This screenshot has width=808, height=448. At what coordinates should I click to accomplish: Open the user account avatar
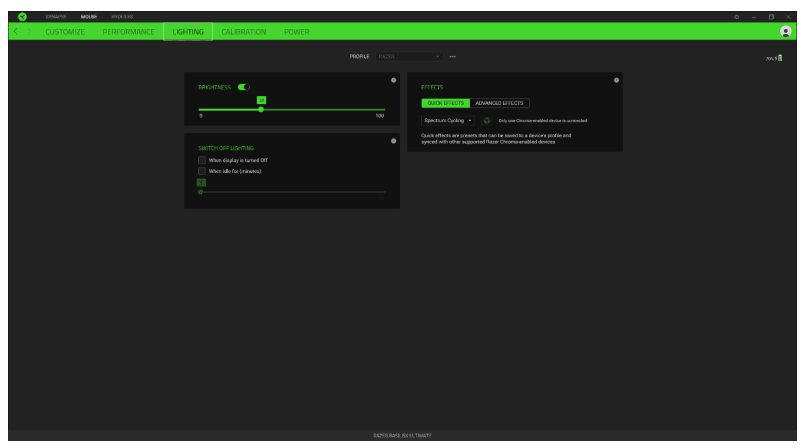[785, 31]
